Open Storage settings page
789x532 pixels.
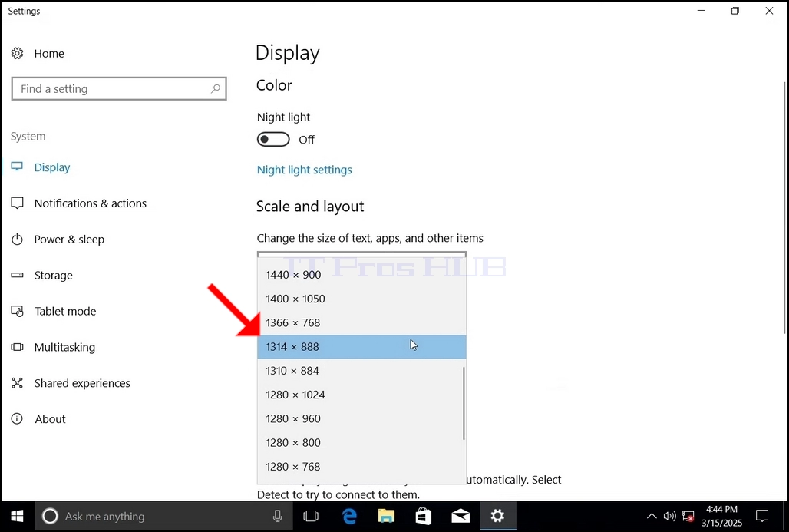tap(53, 276)
